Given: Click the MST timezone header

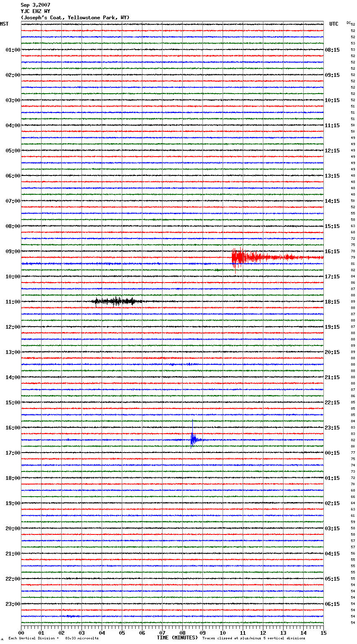Looking at the screenshot, I should pos(4,24).
